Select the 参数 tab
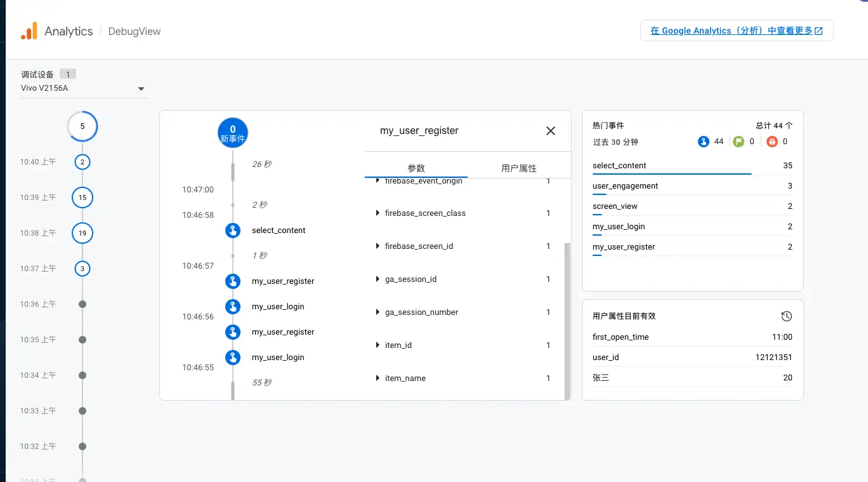 416,168
